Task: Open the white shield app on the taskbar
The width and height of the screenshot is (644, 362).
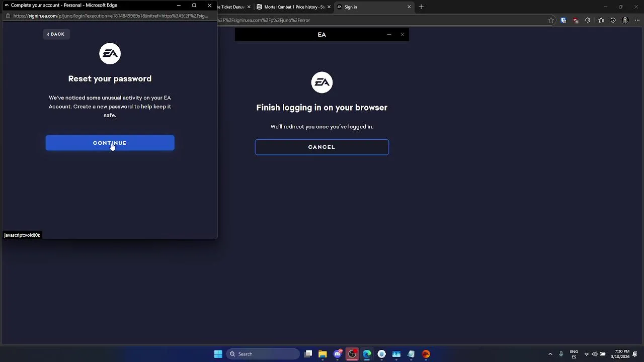Action: 381,354
